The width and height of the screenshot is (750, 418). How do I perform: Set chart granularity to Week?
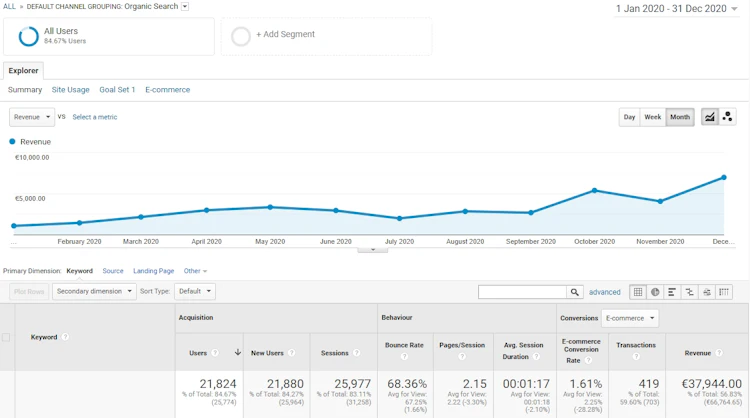point(652,117)
